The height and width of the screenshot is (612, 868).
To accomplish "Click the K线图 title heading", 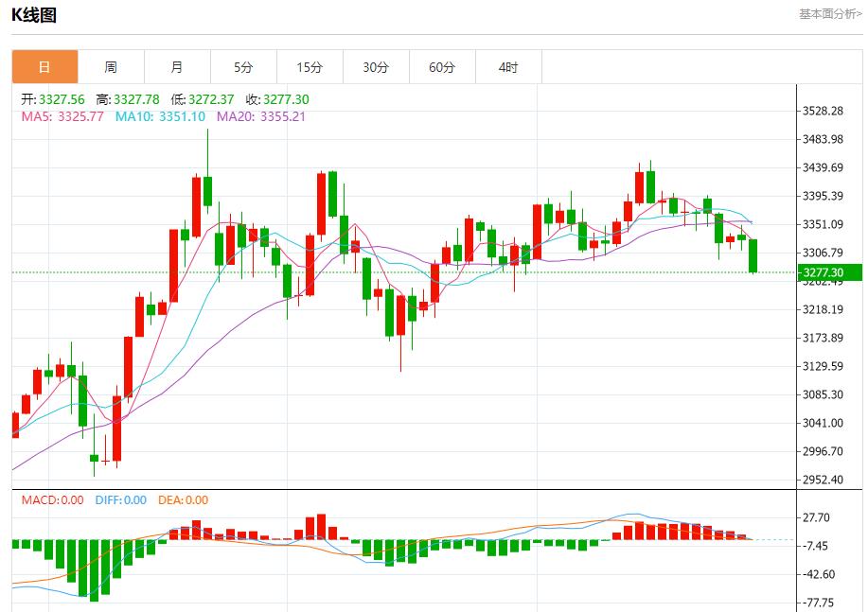I will [33, 15].
